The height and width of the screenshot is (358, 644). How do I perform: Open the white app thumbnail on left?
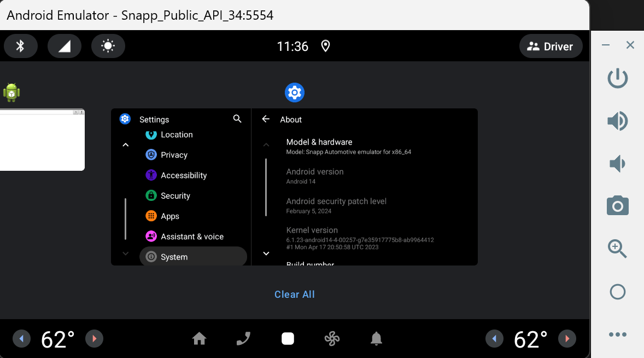[42, 140]
